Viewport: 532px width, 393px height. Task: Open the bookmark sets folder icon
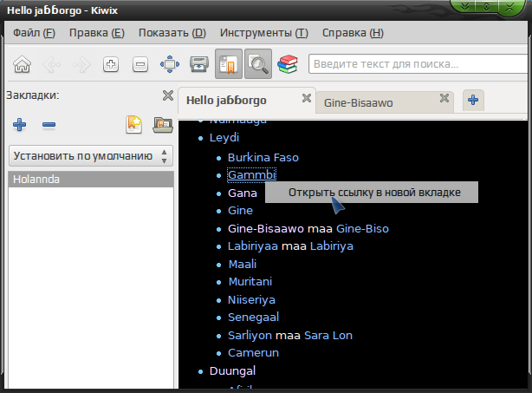[163, 125]
